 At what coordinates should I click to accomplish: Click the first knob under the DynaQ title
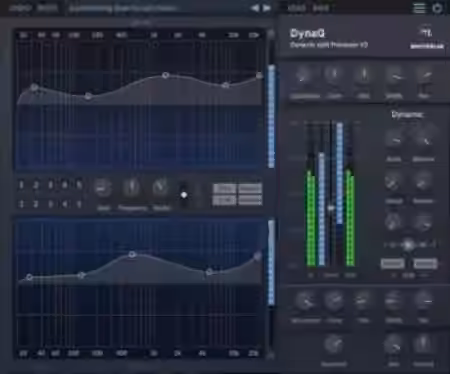point(304,75)
